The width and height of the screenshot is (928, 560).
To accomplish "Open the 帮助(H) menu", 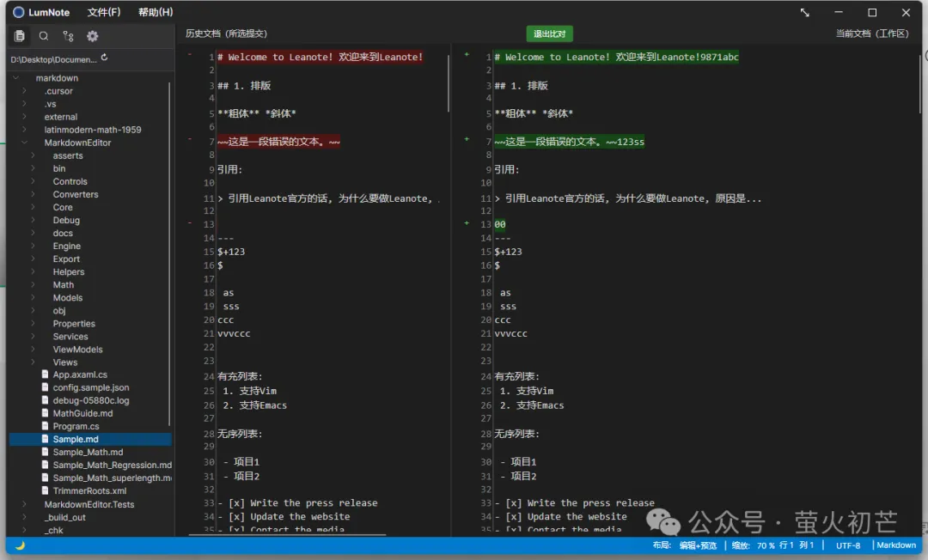I will pyautogui.click(x=156, y=12).
